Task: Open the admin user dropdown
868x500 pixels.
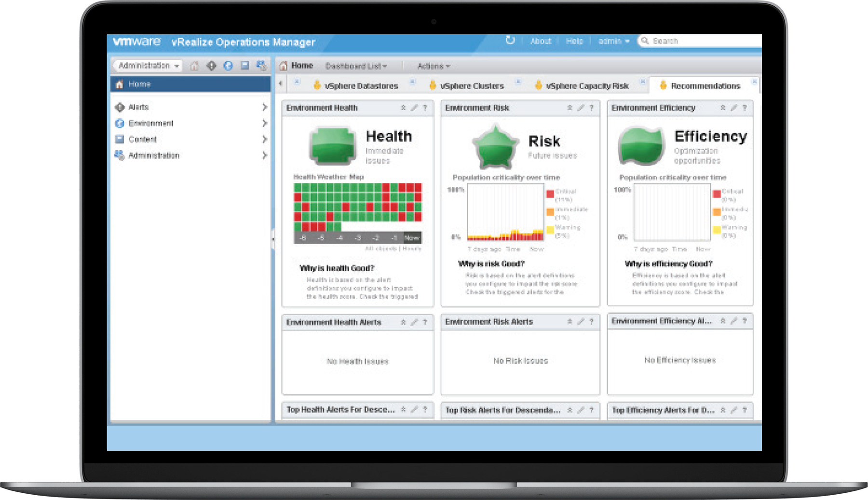Action: click(x=613, y=41)
